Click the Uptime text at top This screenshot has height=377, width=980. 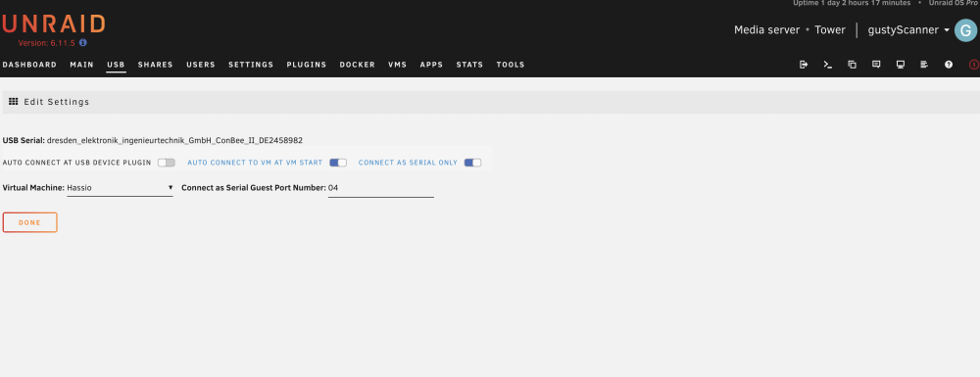tap(852, 3)
